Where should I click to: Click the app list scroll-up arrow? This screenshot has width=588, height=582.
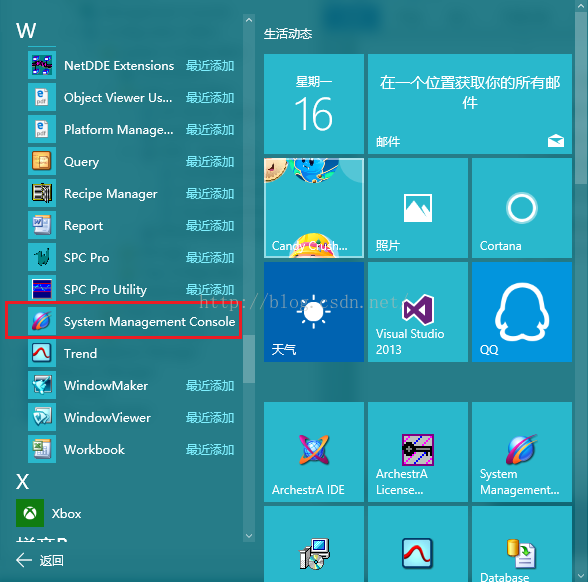tap(249, 20)
